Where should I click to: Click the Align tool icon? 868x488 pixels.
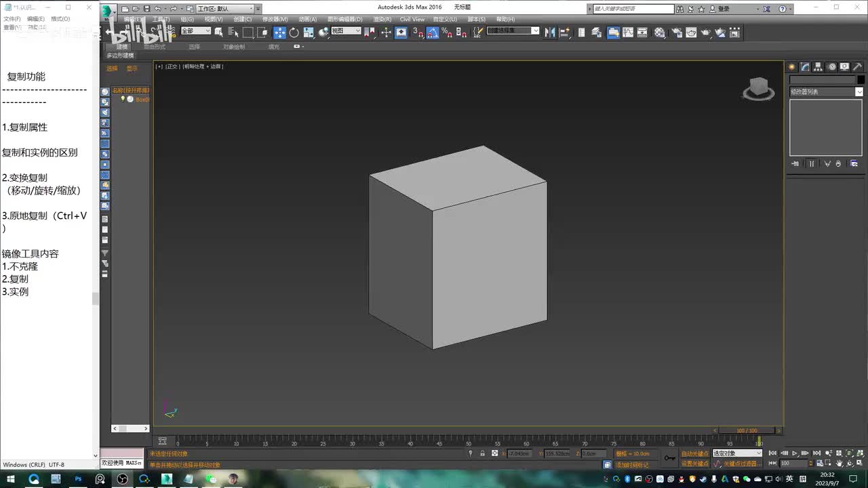565,33
